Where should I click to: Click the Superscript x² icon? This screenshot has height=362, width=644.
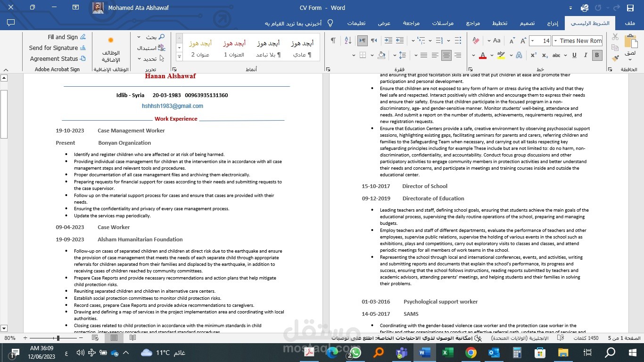pyautogui.click(x=534, y=55)
